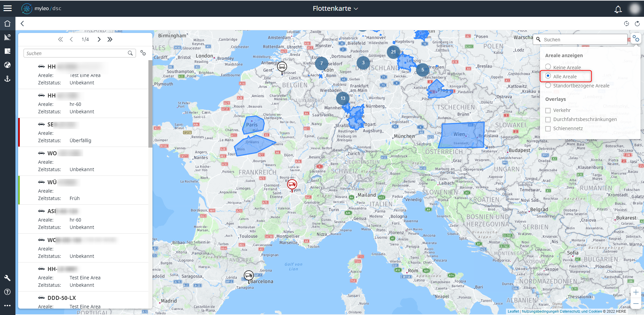The width and height of the screenshot is (644, 315).
Task: Select the Keine Areale radio option
Action: coord(548,67)
